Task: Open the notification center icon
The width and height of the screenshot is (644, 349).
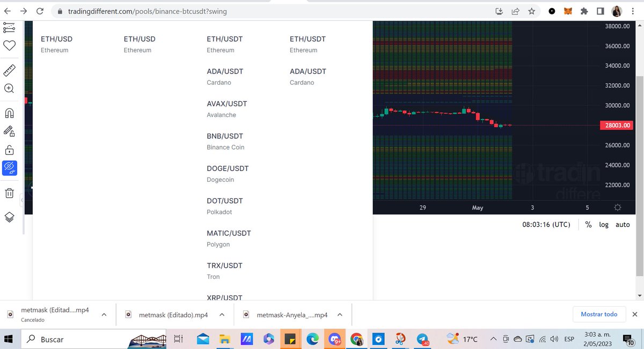Action: (x=629, y=339)
